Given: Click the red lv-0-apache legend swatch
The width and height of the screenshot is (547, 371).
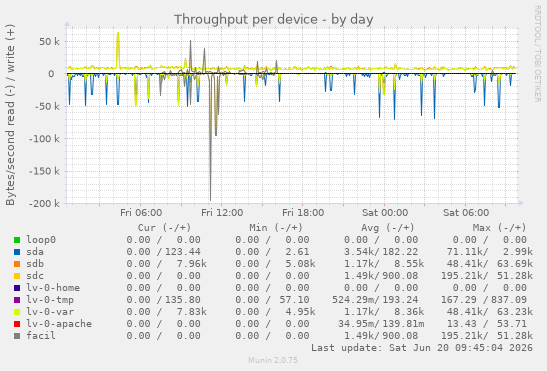Looking at the screenshot, I should click(17, 324).
